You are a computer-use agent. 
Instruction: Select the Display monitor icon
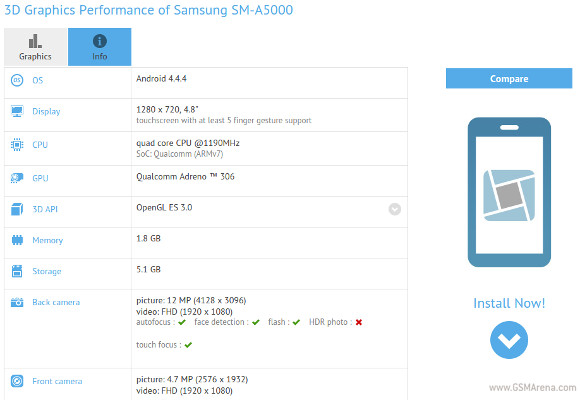click(x=17, y=111)
